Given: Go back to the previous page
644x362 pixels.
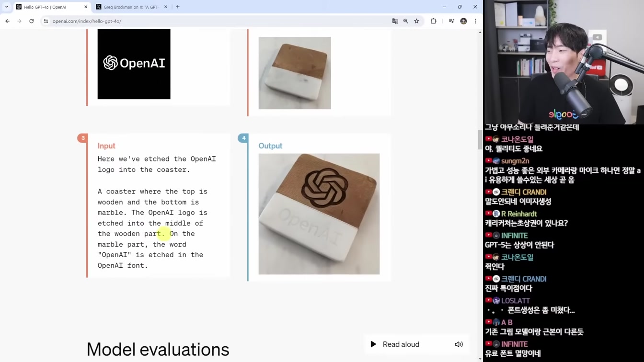Looking at the screenshot, I should pos(7,21).
